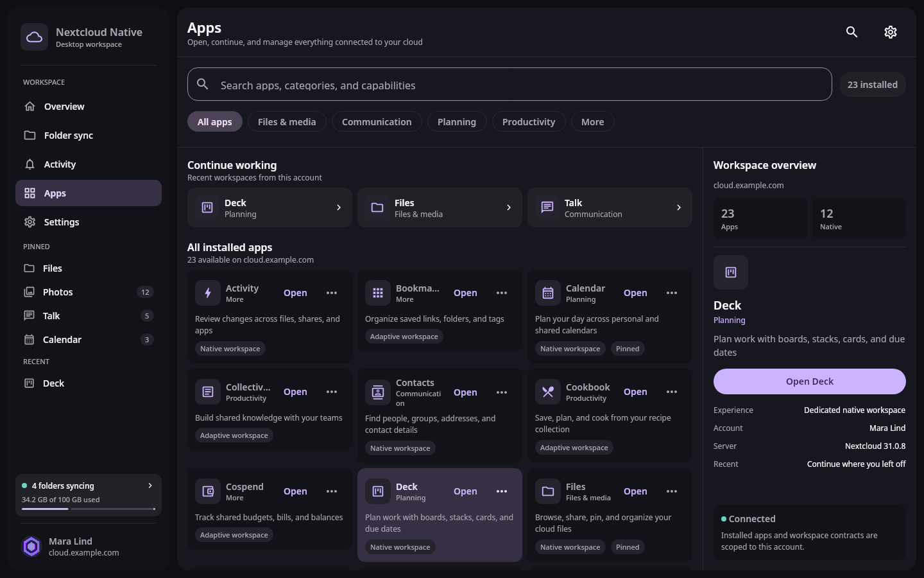
Task: Click the 23 installed badge
Action: pos(873,85)
